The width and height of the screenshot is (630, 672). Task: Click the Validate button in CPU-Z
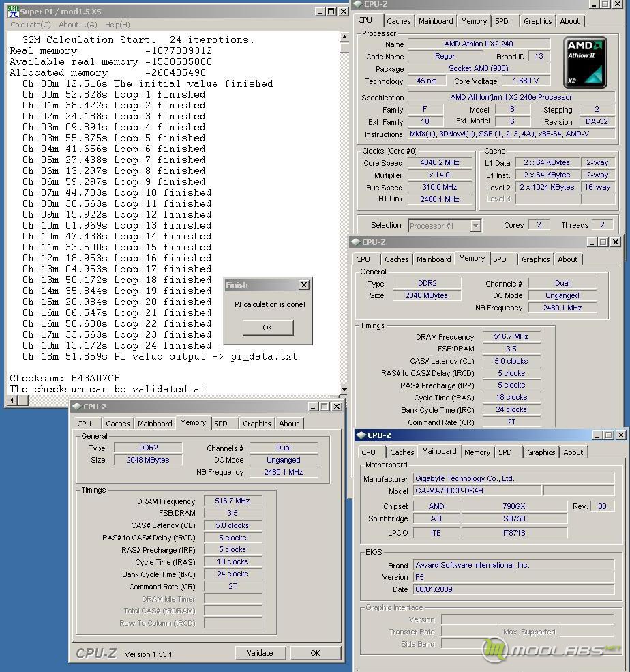tap(260, 653)
